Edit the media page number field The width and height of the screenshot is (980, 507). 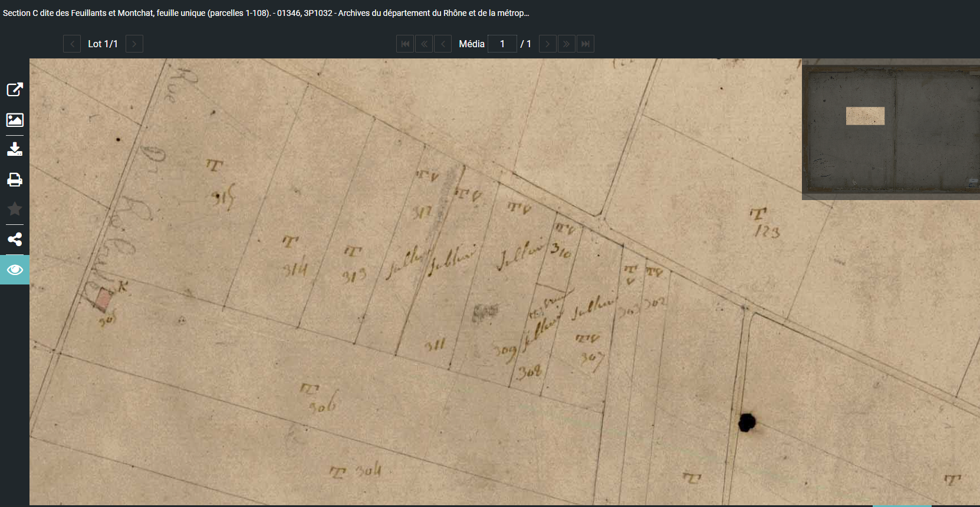tap(502, 44)
